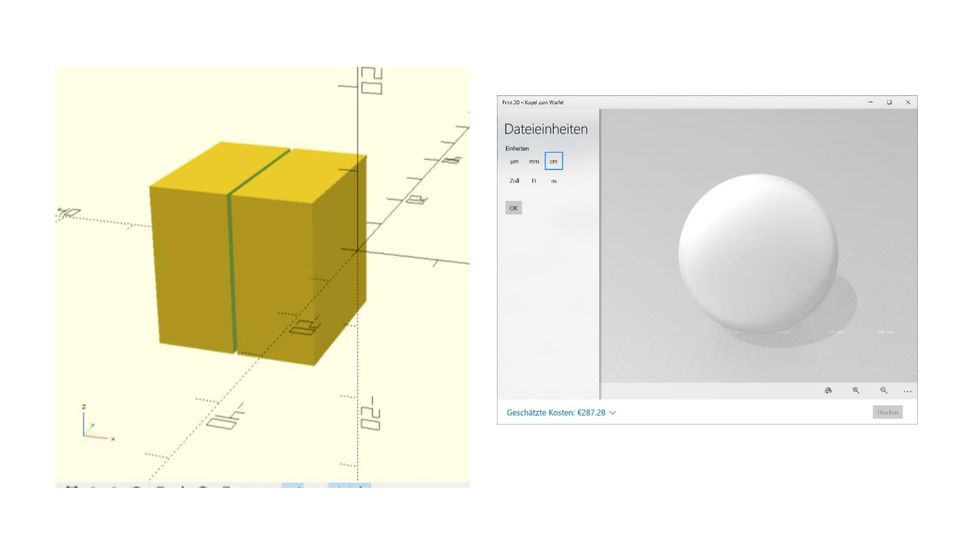
Task: Select mm as the file unit
Action: 534,161
